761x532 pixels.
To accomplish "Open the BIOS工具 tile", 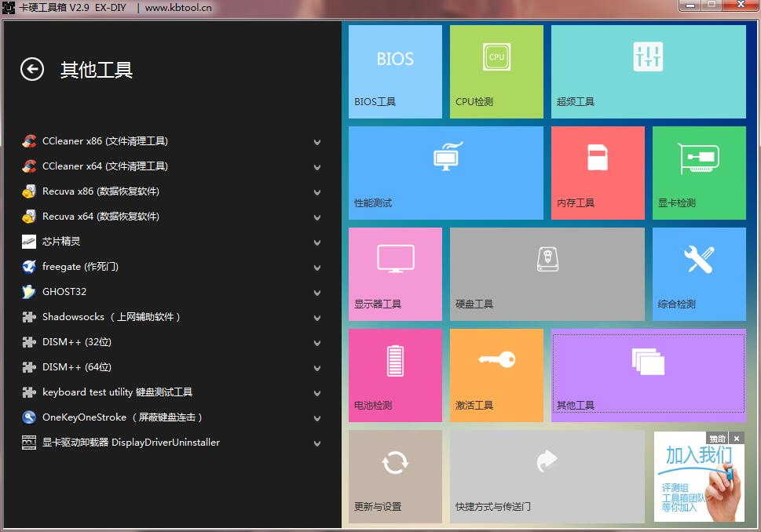I will (x=395, y=71).
